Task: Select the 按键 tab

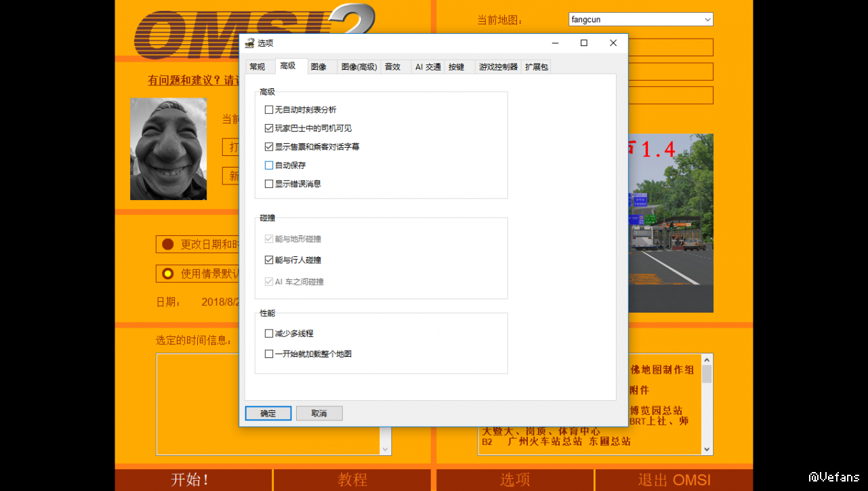Action: [x=457, y=66]
